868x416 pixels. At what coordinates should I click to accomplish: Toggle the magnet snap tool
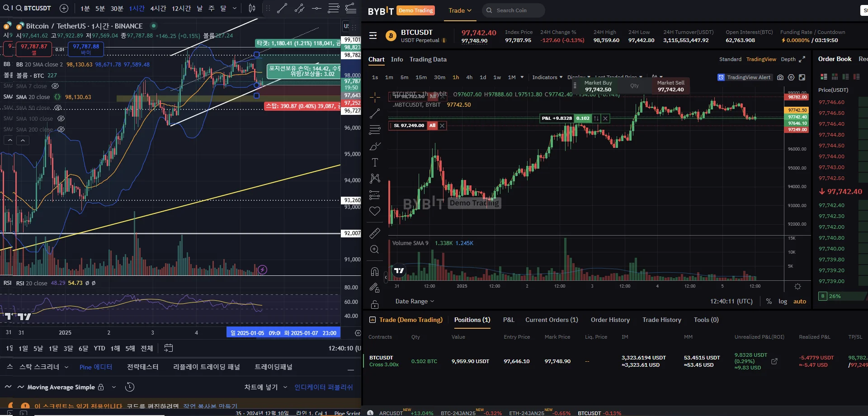tap(375, 271)
